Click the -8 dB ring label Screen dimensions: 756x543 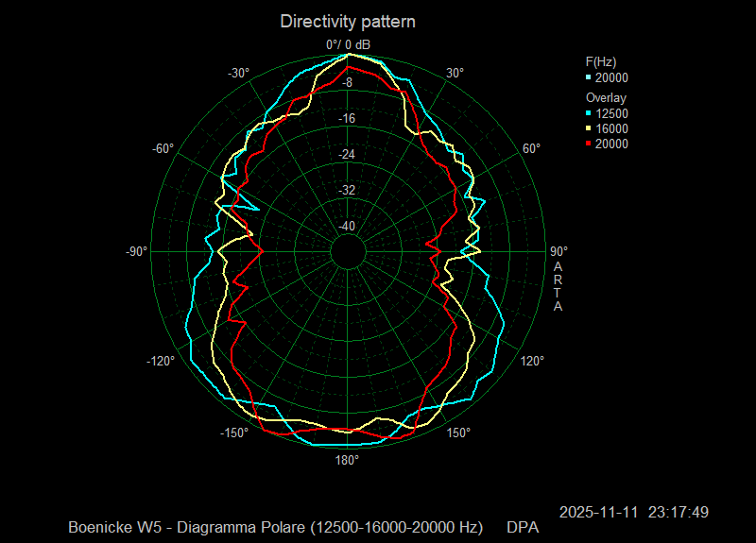tap(347, 83)
